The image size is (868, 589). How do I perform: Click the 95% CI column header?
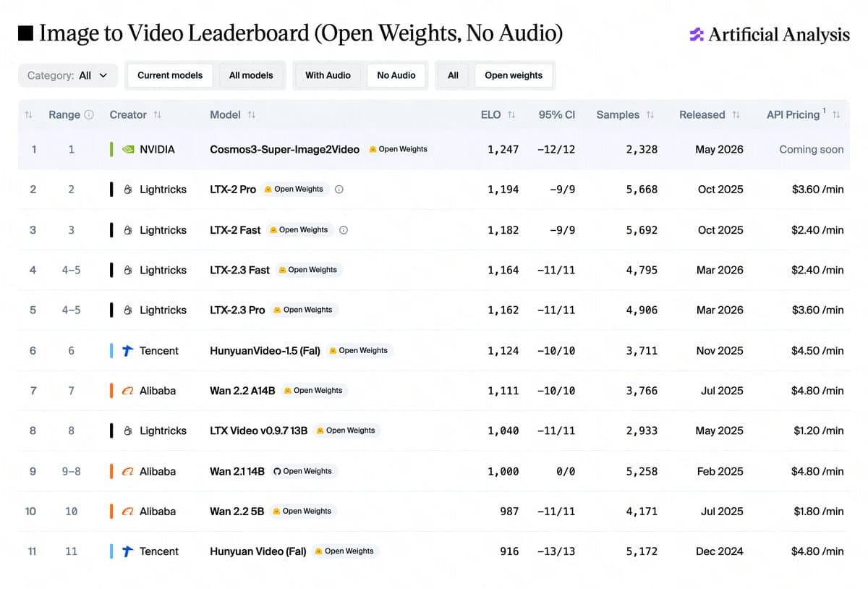[556, 114]
